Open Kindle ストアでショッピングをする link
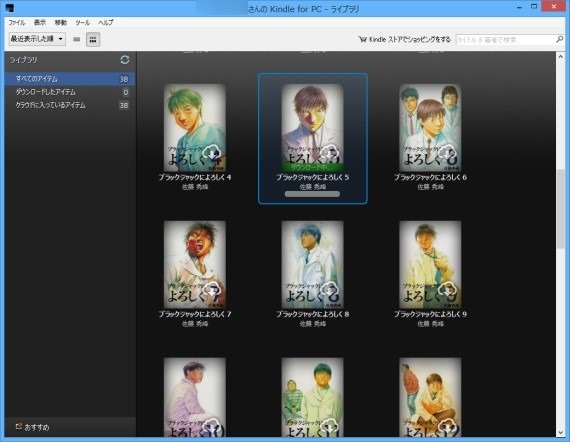 (404, 39)
